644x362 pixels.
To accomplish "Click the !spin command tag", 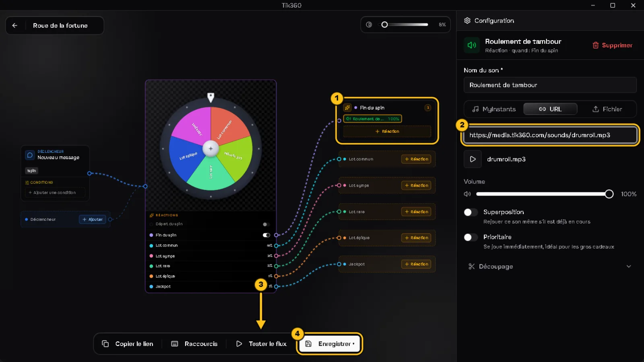I will [31, 171].
